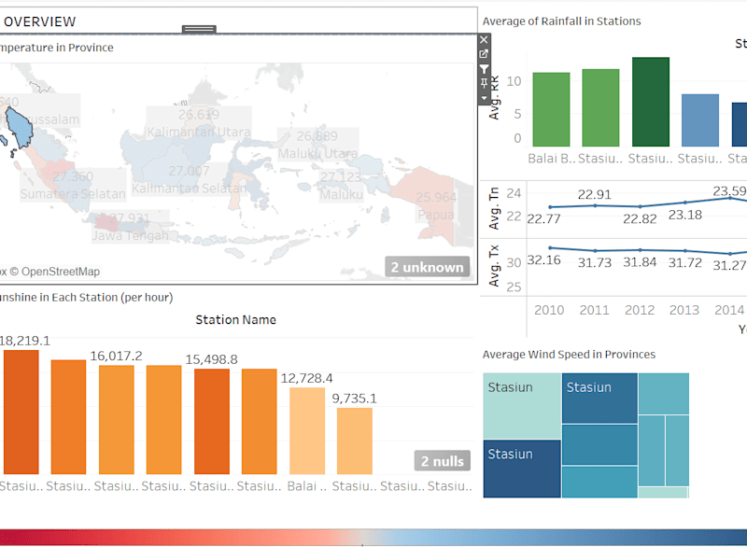Open the OpenStreetMap attribution link
This screenshot has width=747, height=560.
55,272
